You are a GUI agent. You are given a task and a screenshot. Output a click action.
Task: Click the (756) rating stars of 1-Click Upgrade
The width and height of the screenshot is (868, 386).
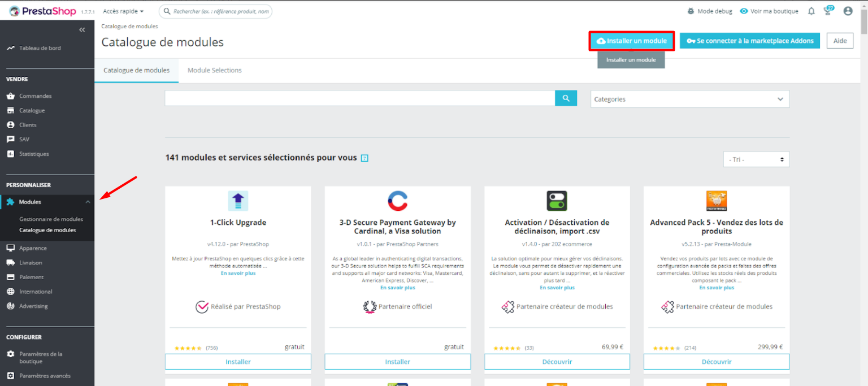click(188, 348)
